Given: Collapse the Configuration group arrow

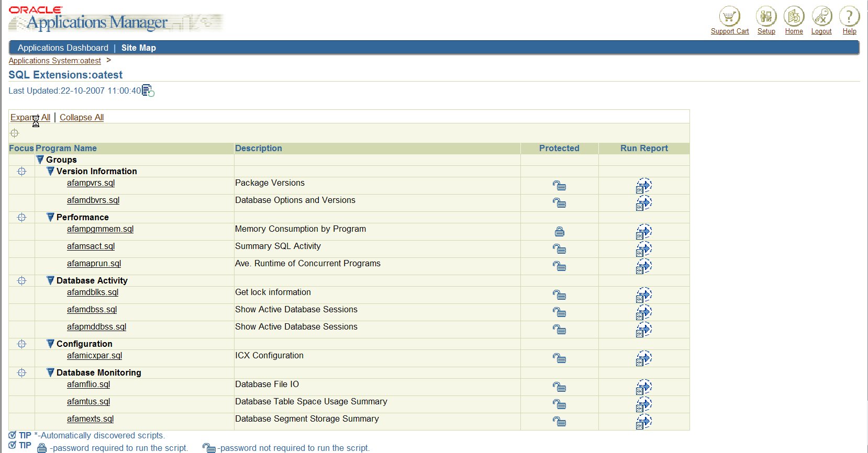Looking at the screenshot, I should coord(50,344).
